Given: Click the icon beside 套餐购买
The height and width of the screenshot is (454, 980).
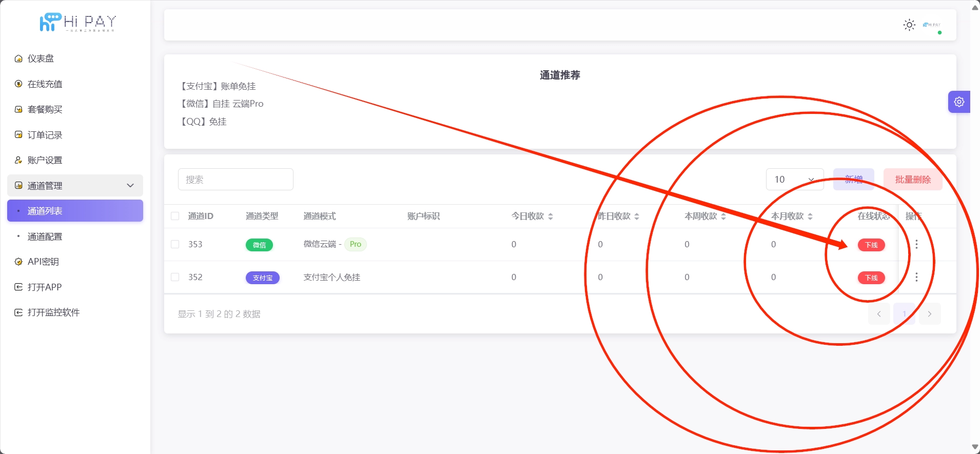Looking at the screenshot, I should click(18, 109).
